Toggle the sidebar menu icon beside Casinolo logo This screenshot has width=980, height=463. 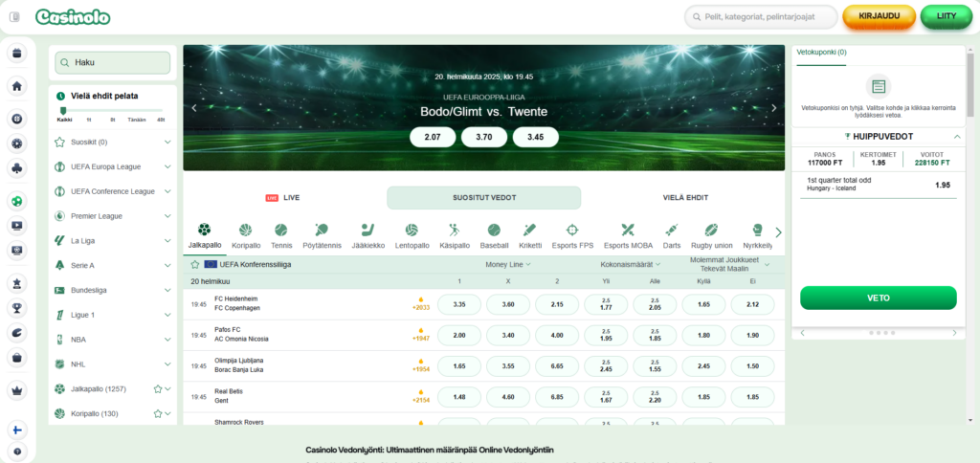coord(14,17)
